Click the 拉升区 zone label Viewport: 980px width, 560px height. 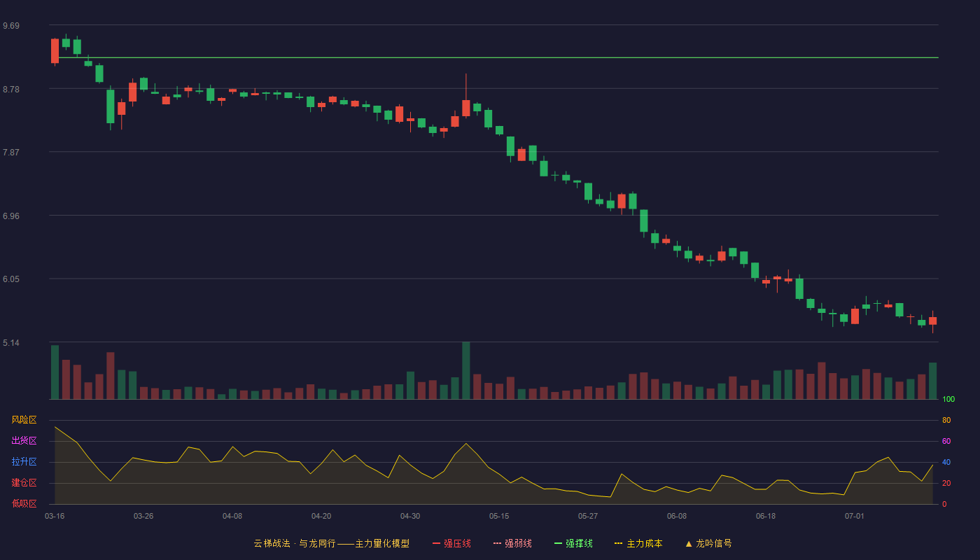pyautogui.click(x=24, y=462)
